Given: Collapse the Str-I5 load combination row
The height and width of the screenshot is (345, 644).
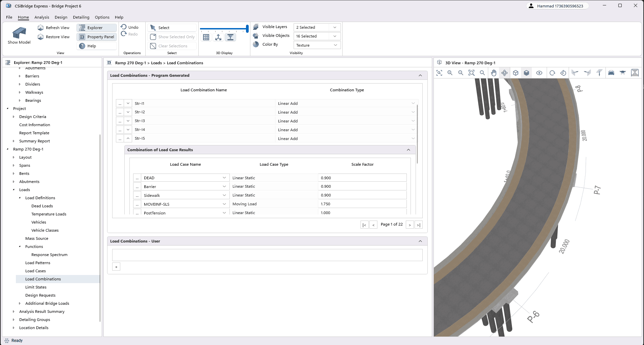Looking at the screenshot, I should point(128,138).
